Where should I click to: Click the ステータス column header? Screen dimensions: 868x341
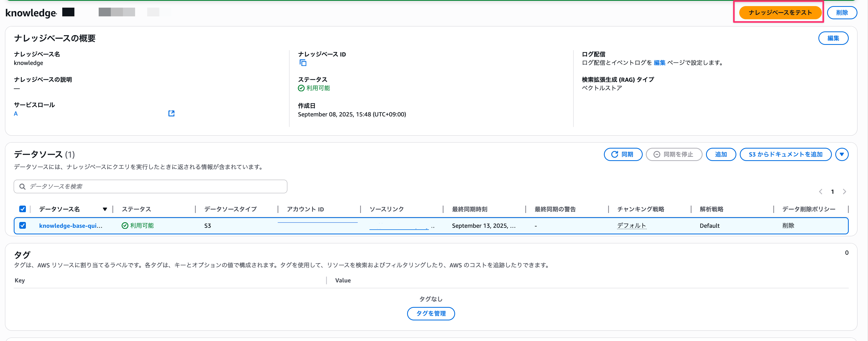136,209
